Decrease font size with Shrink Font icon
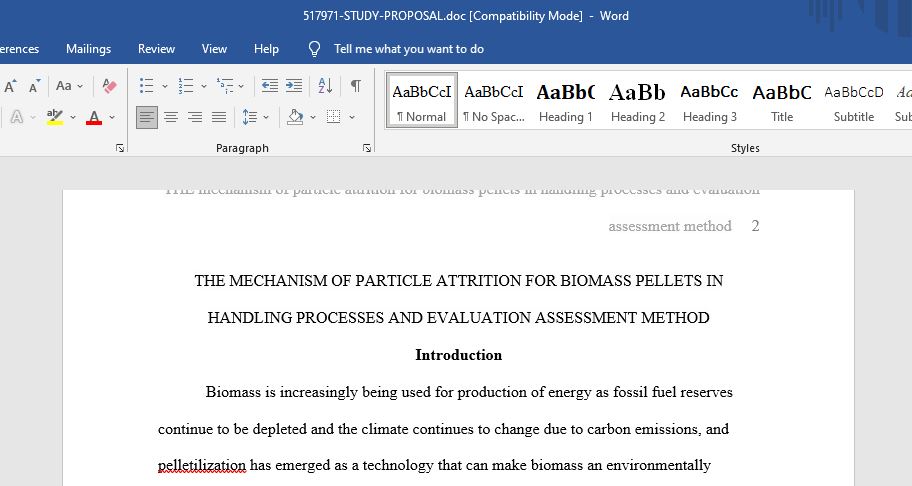912x486 pixels. 34,87
